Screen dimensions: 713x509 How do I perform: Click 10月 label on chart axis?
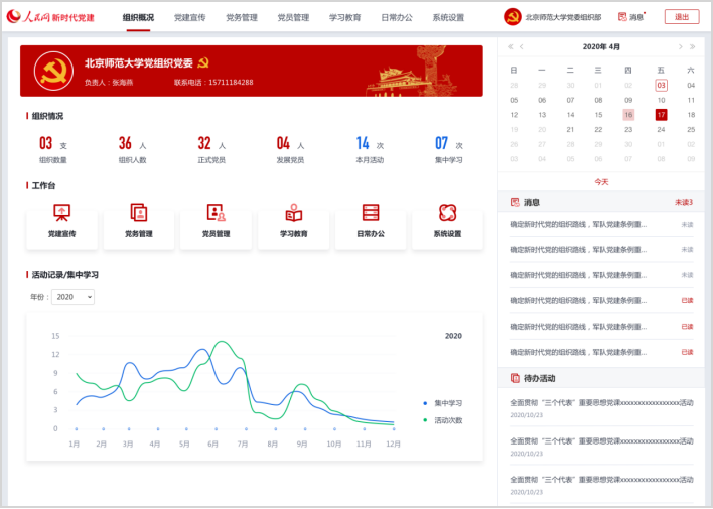[x=334, y=444]
